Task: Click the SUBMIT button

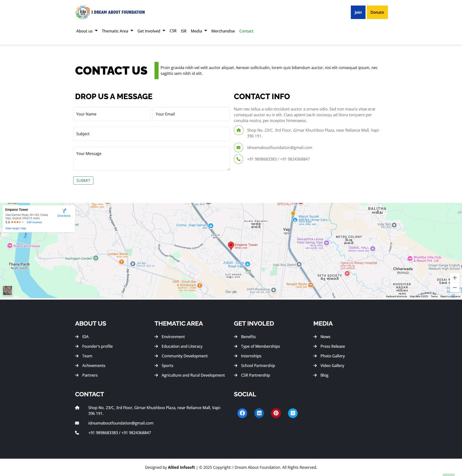Action: pyautogui.click(x=83, y=180)
